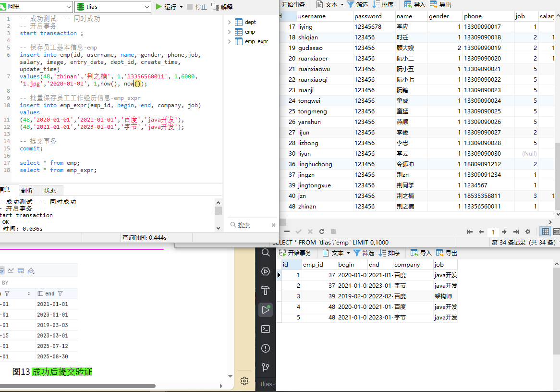Select the emp table icon in the tree
This screenshot has height=392, width=560.
[239, 32]
